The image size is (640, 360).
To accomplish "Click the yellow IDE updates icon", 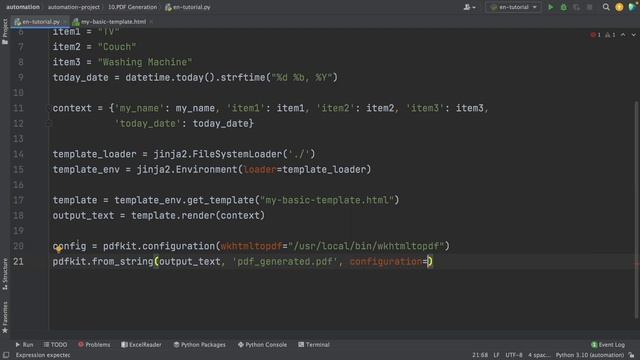I will [619, 7].
